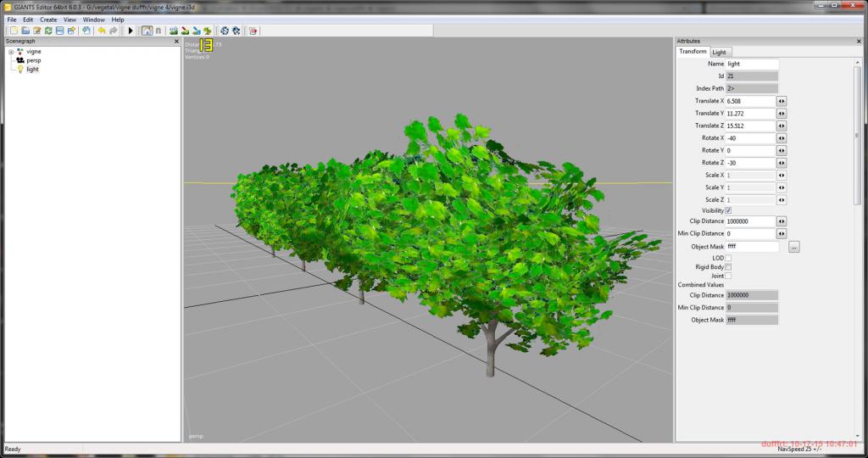The image size is (868, 458).
Task: Select the terrain paint icon with red brush
Action: click(185, 31)
